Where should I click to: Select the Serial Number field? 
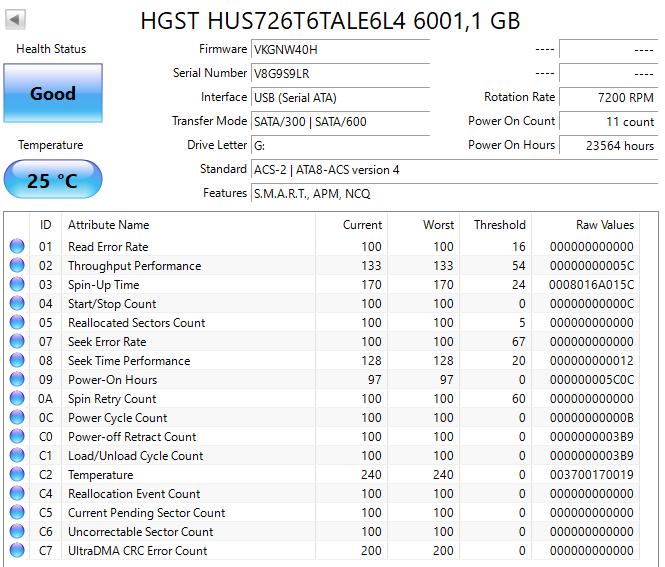click(340, 74)
